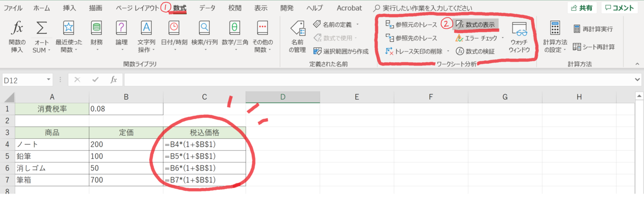Open the トレース矢印の削除 dropdown arrow

pyautogui.click(x=448, y=51)
